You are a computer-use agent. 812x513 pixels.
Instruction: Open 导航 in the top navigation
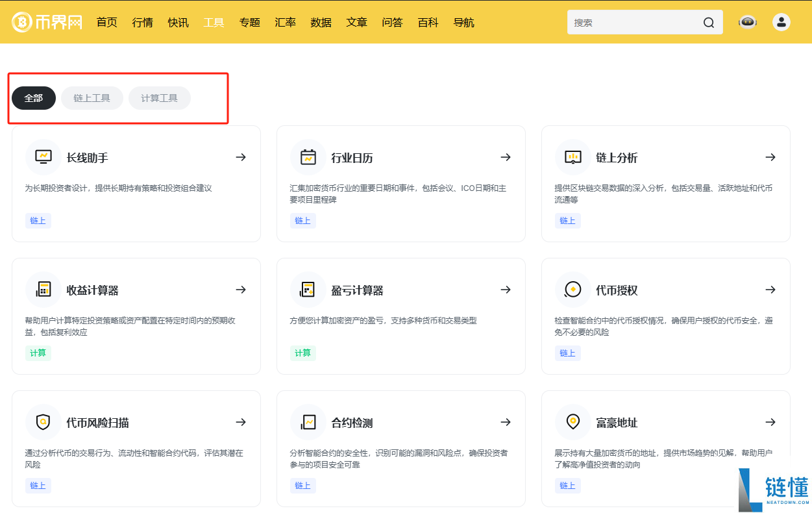coord(464,22)
